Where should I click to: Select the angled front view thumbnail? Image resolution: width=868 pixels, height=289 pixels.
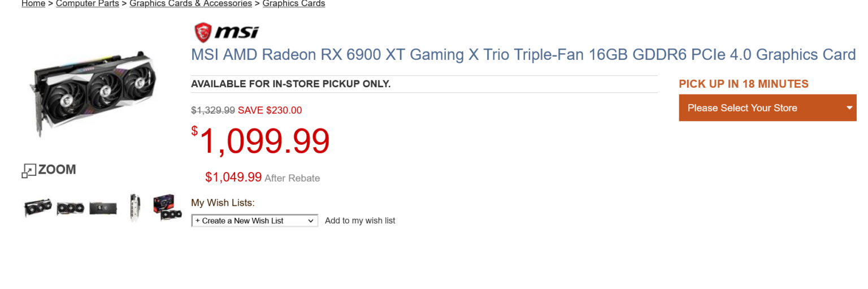click(x=38, y=208)
